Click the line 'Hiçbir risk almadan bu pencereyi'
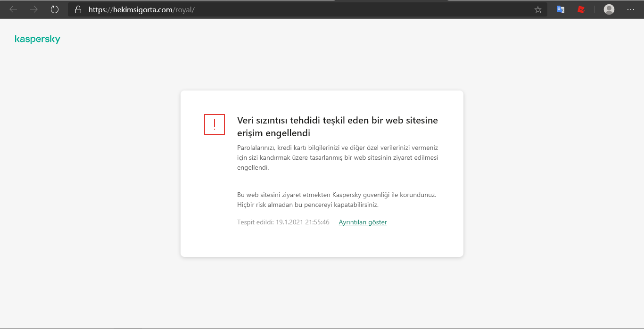 click(x=308, y=205)
